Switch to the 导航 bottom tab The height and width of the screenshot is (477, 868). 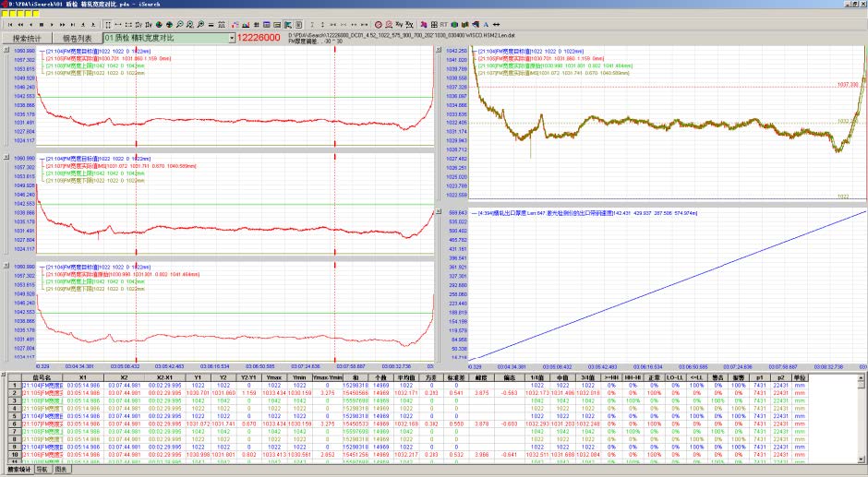[x=42, y=470]
